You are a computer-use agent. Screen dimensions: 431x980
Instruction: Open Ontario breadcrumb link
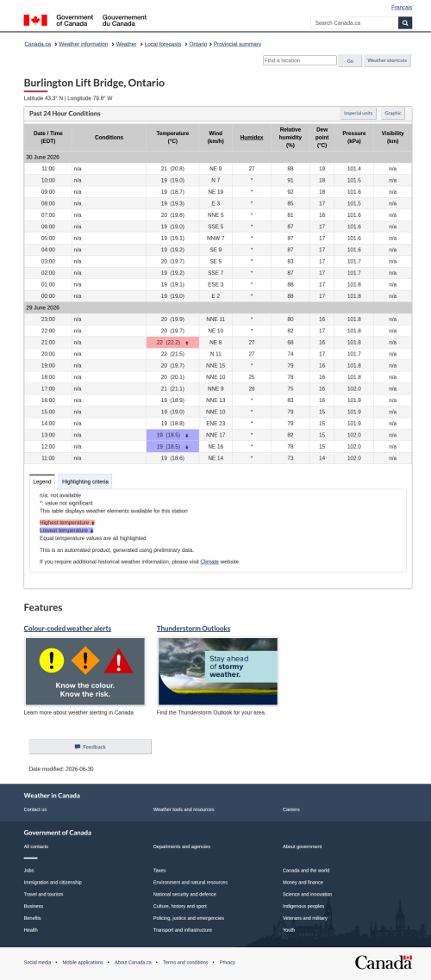pos(198,45)
